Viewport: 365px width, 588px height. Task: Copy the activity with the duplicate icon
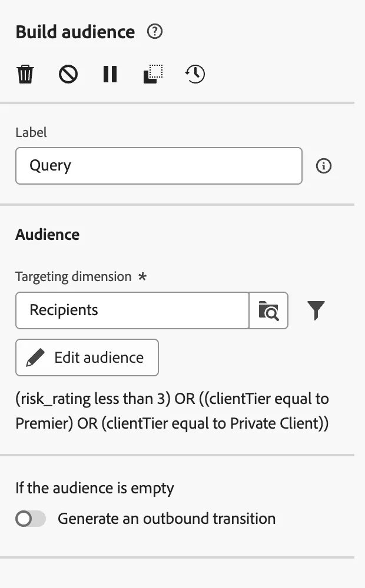coord(153,74)
